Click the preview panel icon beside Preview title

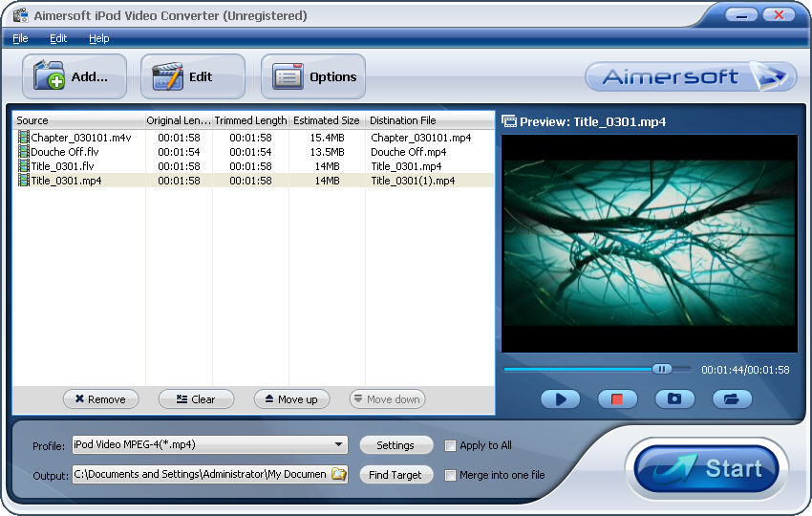click(x=509, y=121)
